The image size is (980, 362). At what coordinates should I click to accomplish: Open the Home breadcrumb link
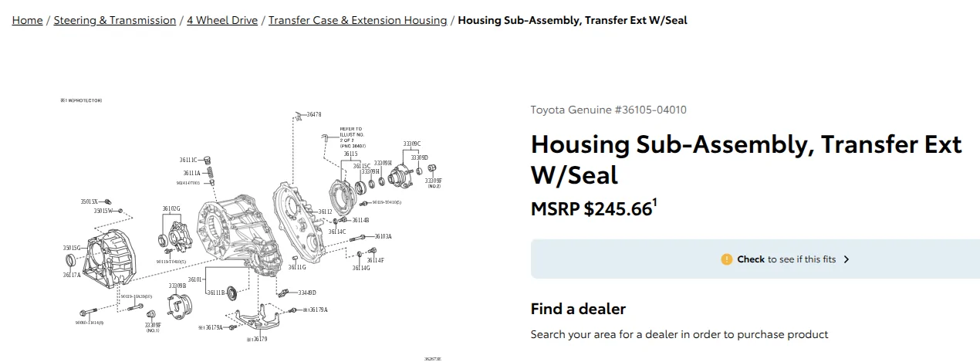[x=27, y=20]
